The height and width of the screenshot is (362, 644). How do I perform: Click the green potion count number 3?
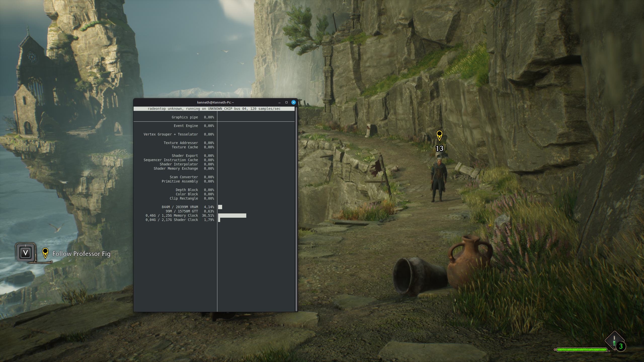tap(621, 346)
